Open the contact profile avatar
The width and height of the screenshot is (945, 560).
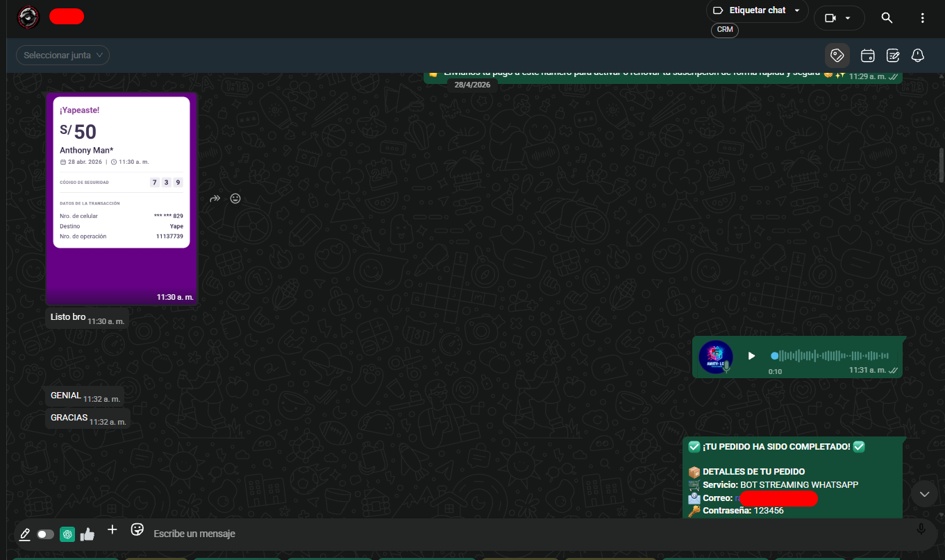28,17
